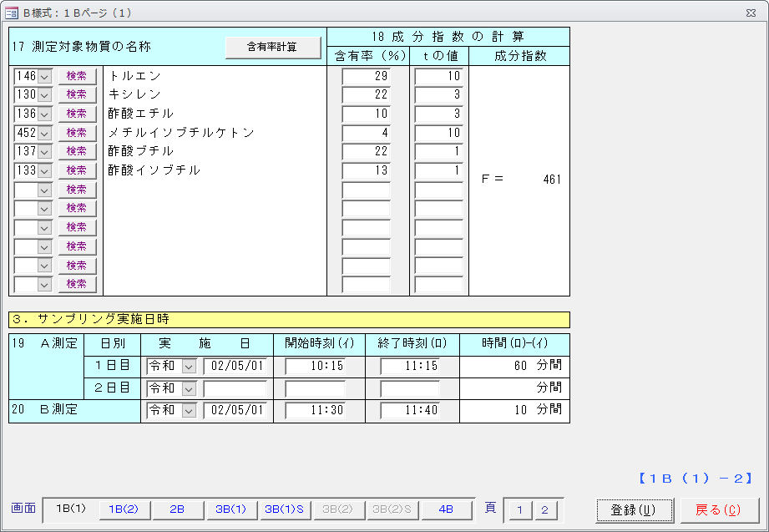Click B測定 end time field showing 11:40
769x532 pixels.
point(410,410)
